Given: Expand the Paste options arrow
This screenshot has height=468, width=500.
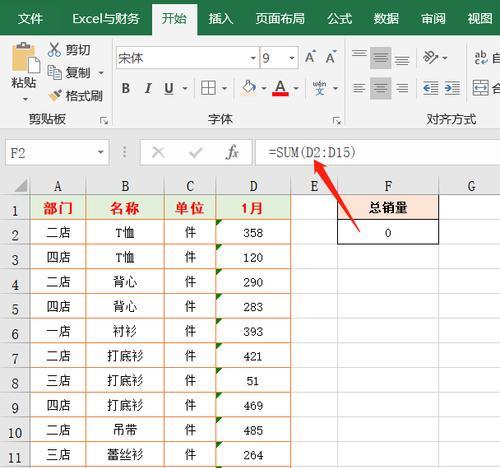Looking at the screenshot, I should pyautogui.click(x=25, y=99).
